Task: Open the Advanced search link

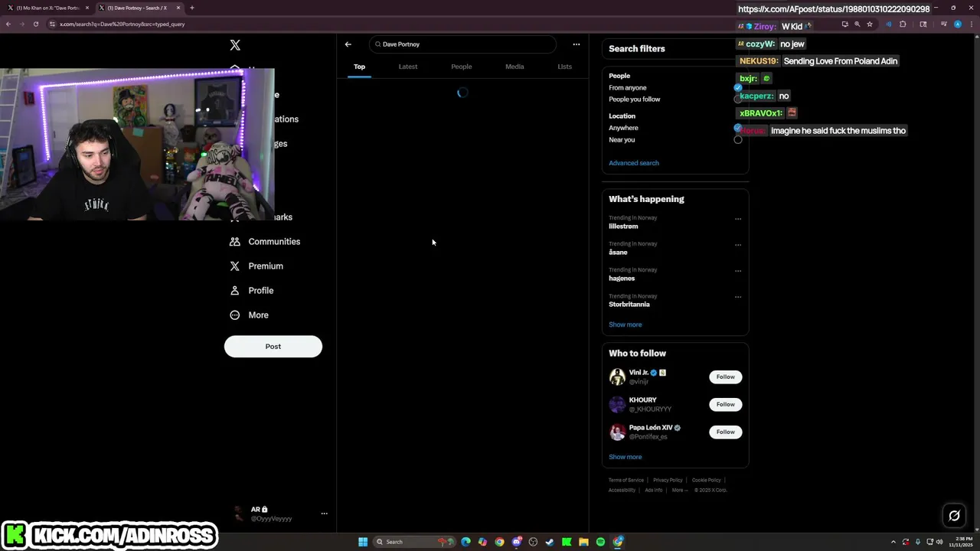Action: [634, 163]
